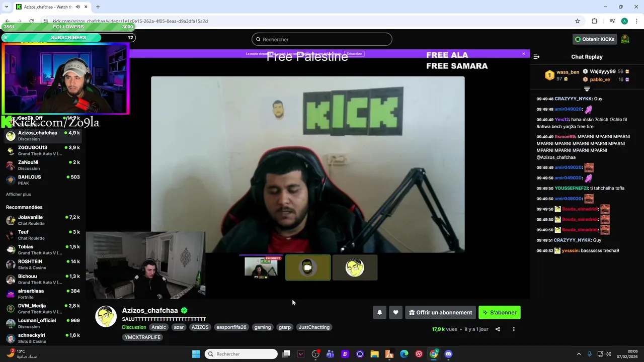Open Chrome profile avatar A
Viewport: 644px width, 362px height.
624,21
